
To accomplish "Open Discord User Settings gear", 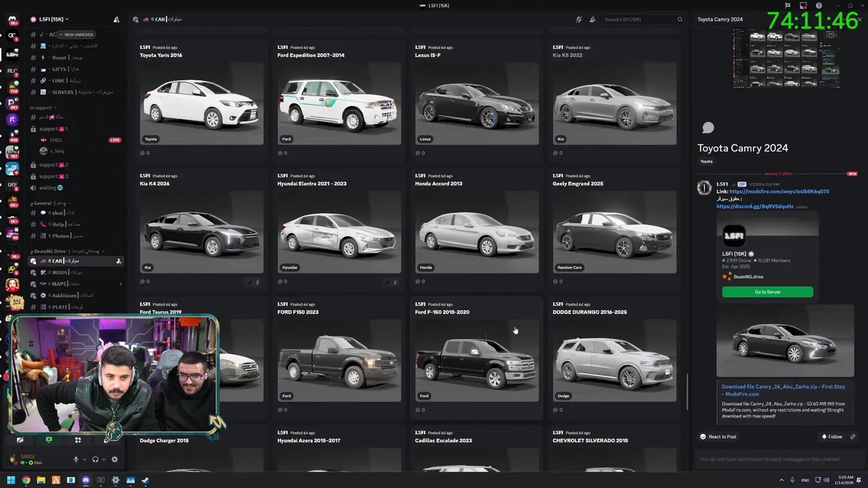I will [115, 460].
